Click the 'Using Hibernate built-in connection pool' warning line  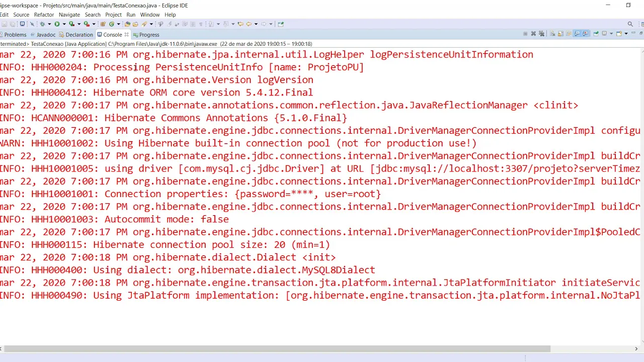click(238, 143)
